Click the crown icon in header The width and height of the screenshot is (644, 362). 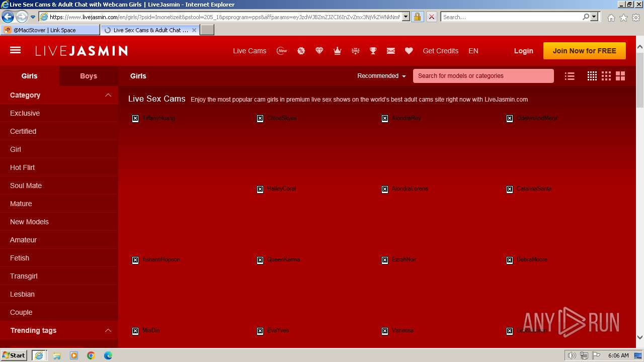pos(338,51)
